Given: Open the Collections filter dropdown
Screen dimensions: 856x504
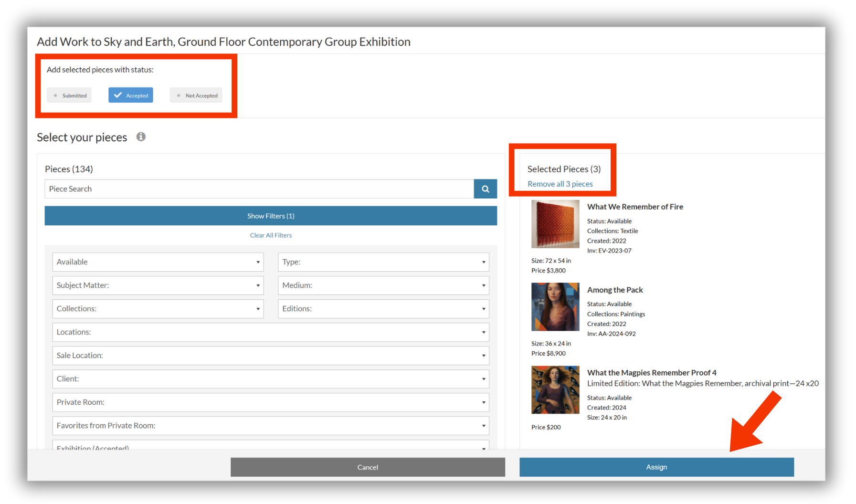Looking at the screenshot, I should [158, 309].
